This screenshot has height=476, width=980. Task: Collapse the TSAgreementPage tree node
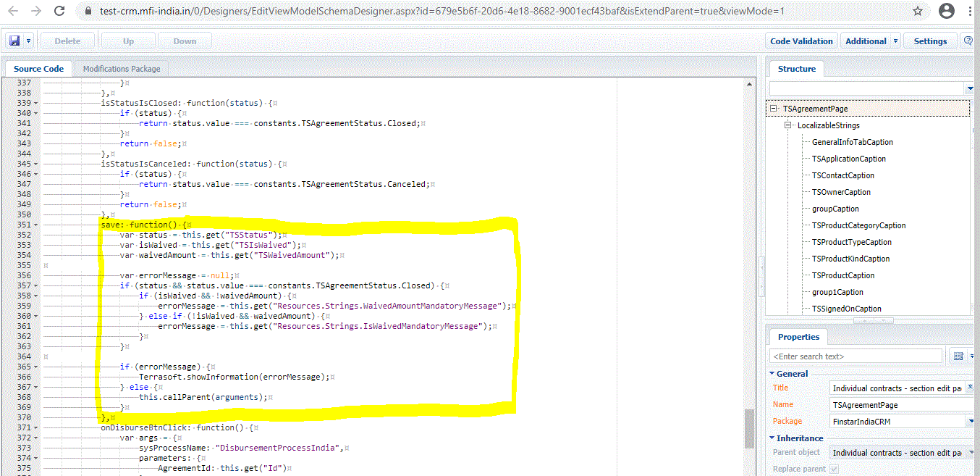(x=774, y=109)
